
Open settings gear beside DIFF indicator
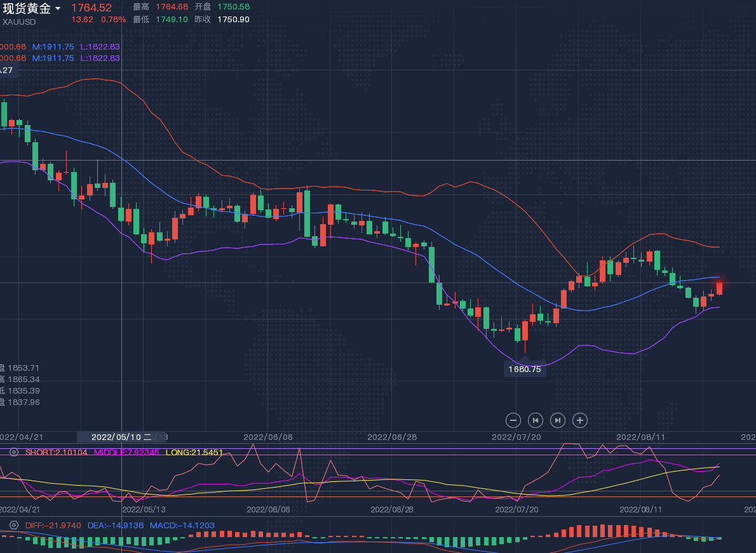[14, 526]
